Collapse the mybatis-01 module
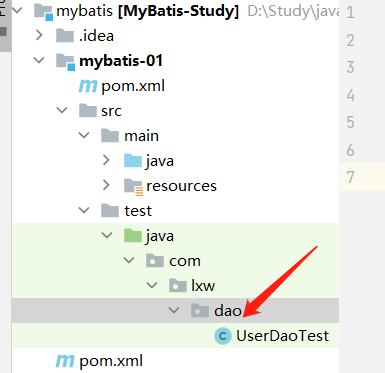This screenshot has width=385, height=373. 39,60
